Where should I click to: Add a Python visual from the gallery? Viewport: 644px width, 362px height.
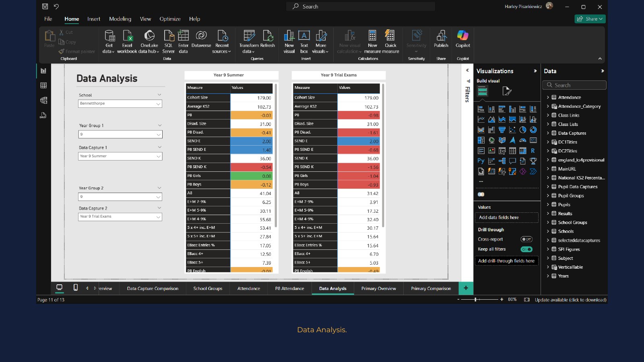point(481,161)
